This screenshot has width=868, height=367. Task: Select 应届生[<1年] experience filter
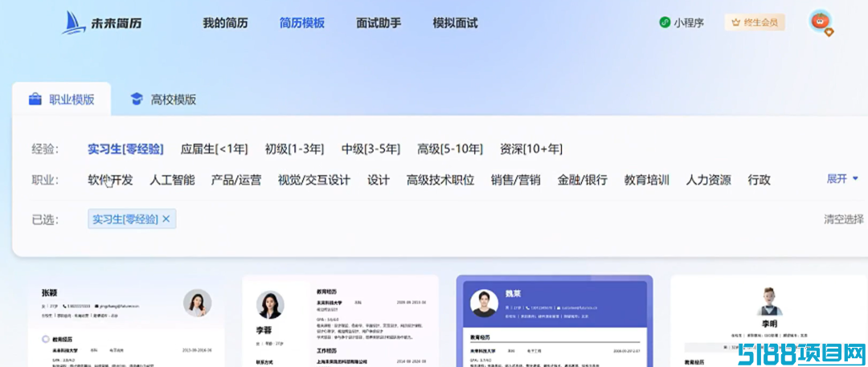215,149
